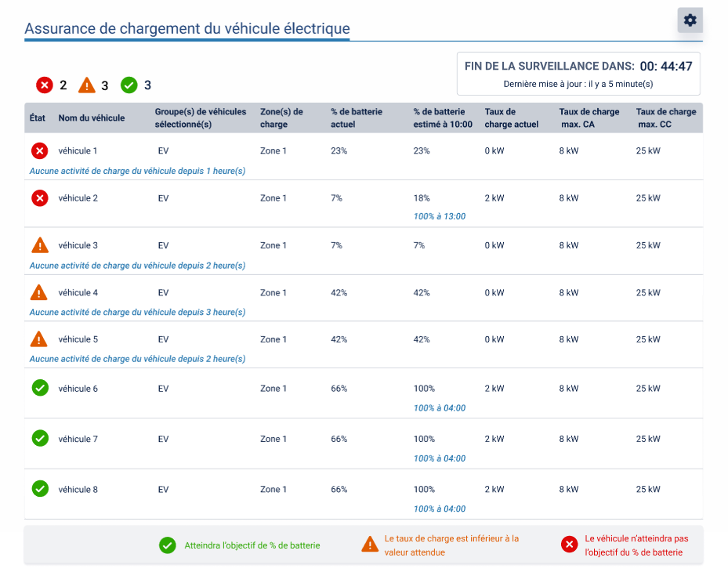Click the surveillance countdown timer 00:44:47
728x583 pixels.
point(665,66)
